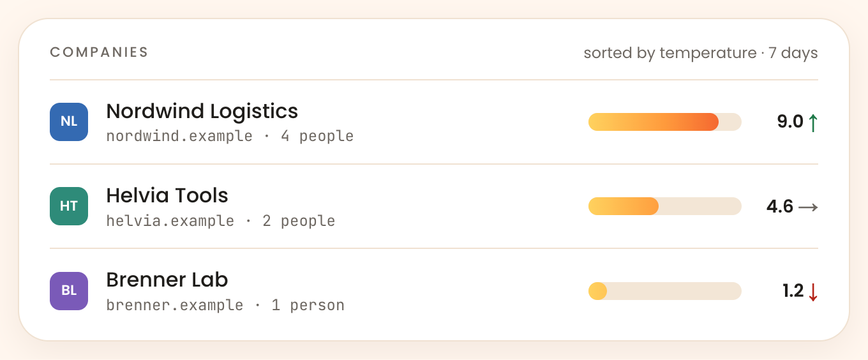
Task: Click the HT green avatar icon
Action: 69,206
